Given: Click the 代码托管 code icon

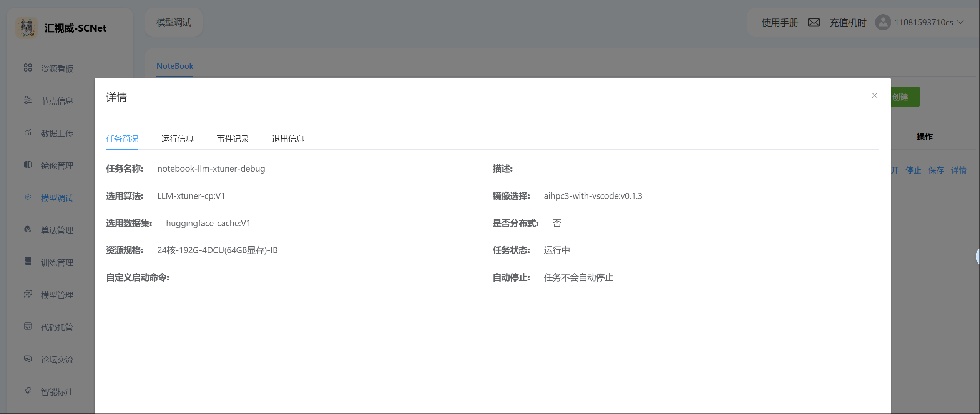Looking at the screenshot, I should pos(28,326).
